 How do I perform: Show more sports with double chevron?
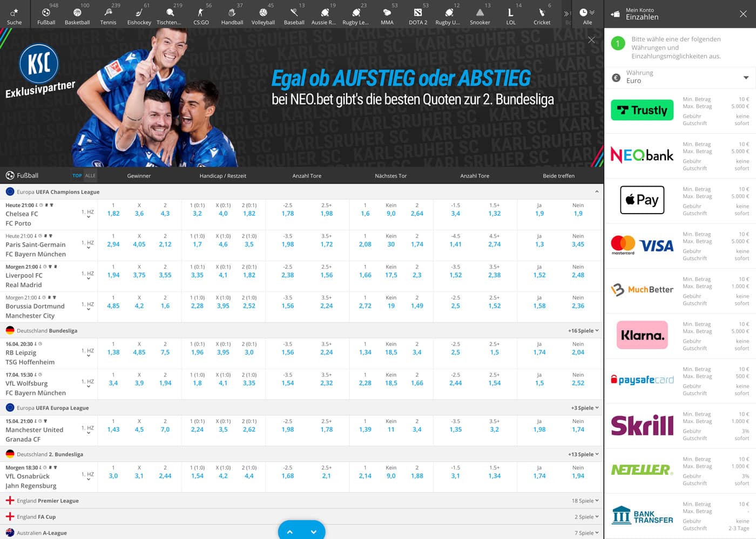(566, 13)
